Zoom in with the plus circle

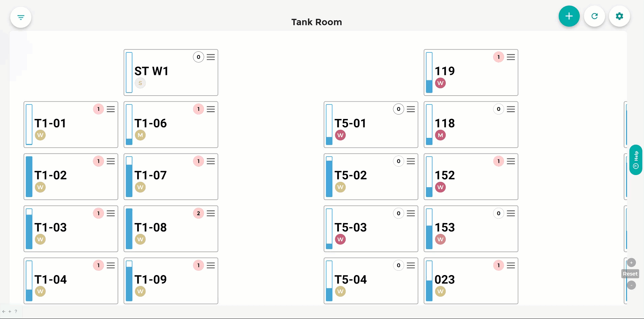point(631,263)
